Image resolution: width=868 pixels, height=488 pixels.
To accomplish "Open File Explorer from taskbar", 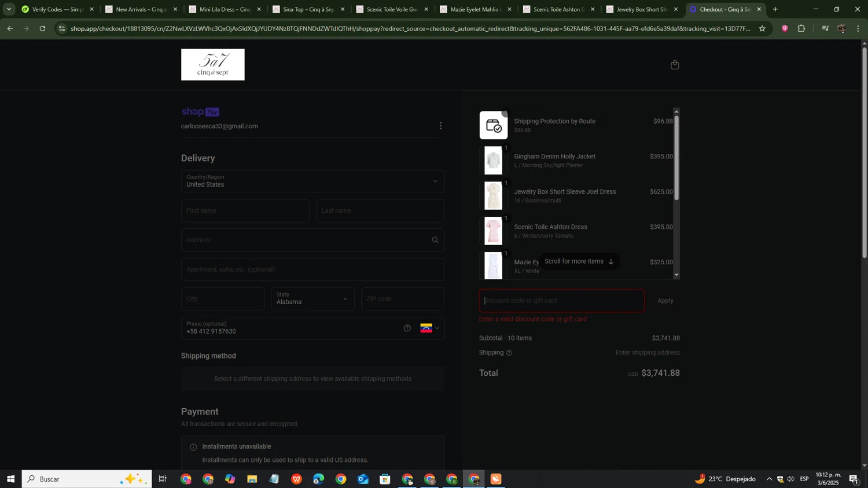I will tap(252, 479).
